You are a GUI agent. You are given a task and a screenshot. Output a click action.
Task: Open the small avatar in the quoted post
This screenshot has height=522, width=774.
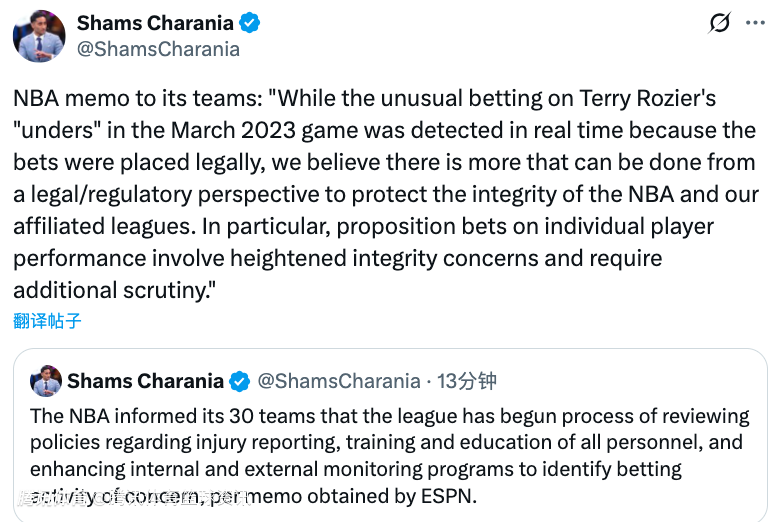coord(45,381)
